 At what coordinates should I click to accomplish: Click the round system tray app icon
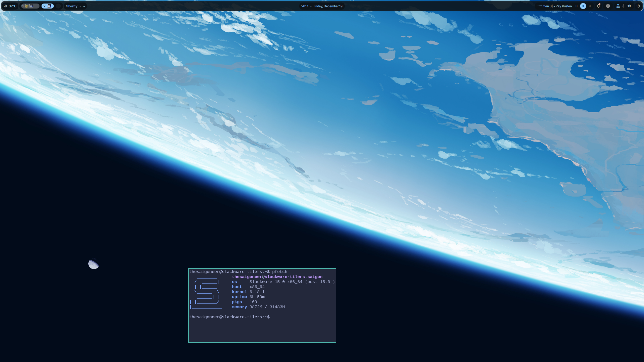coord(608,6)
